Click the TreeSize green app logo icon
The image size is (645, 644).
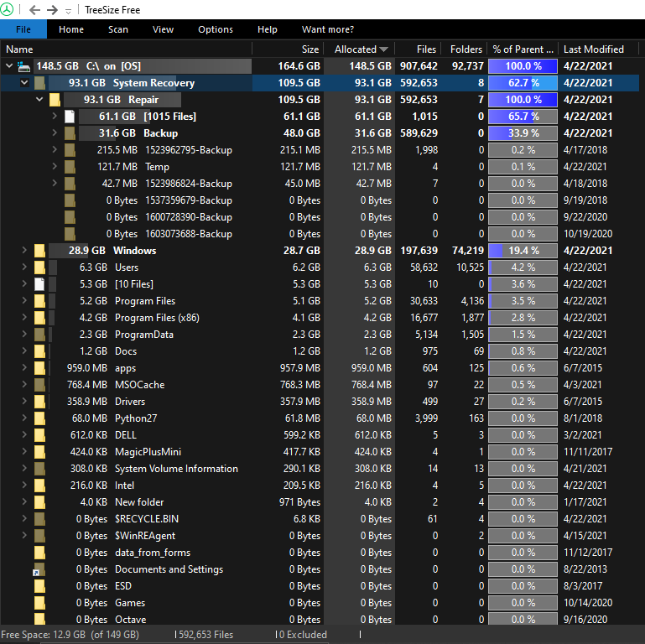tap(6, 9)
